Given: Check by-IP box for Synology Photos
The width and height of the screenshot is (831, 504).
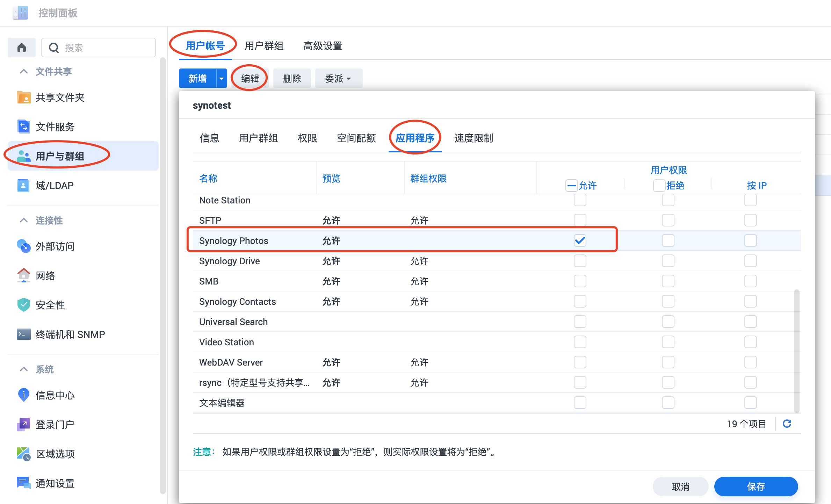Looking at the screenshot, I should pos(751,240).
